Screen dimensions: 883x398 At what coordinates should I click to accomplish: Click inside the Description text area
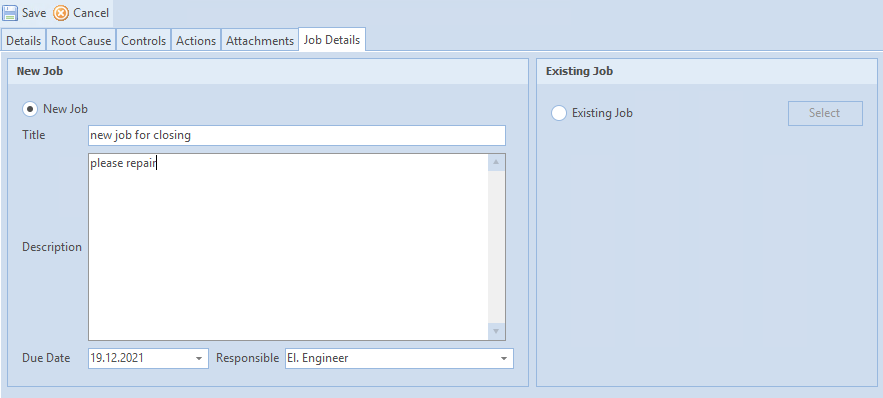[x=288, y=247]
